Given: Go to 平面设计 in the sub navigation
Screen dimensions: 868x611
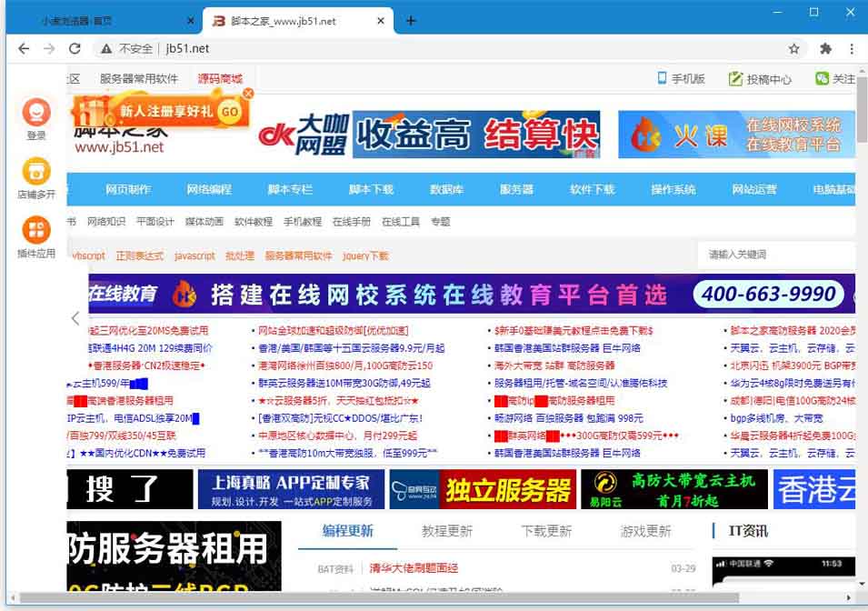Looking at the screenshot, I should (155, 222).
